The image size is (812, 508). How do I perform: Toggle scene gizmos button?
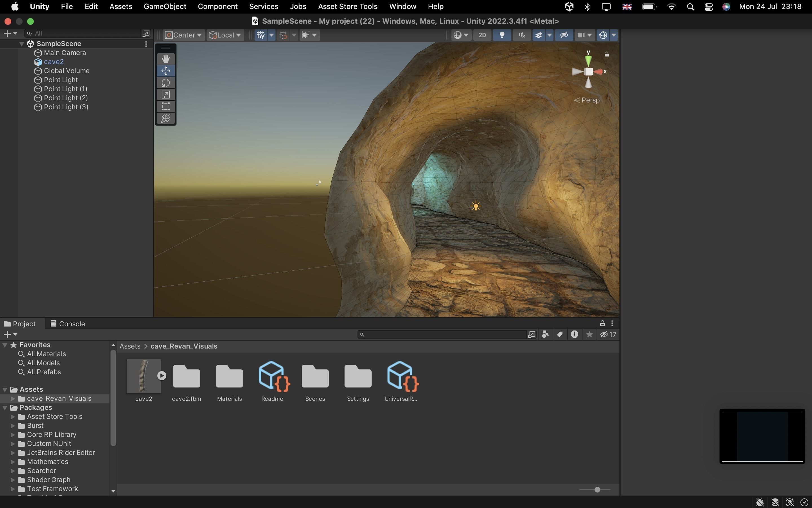tap(603, 35)
